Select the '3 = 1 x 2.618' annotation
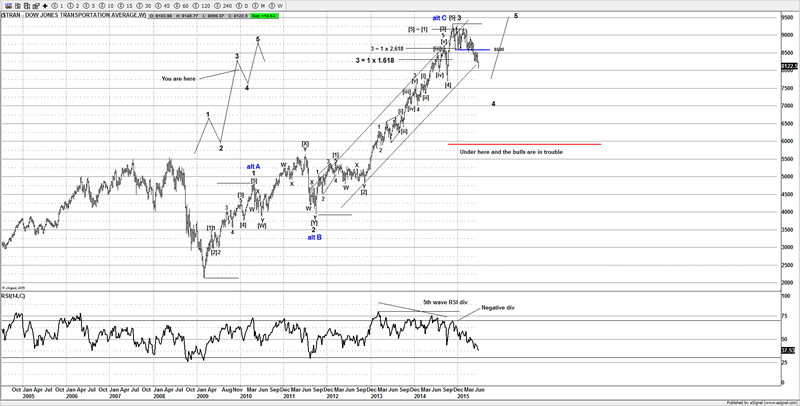 pyautogui.click(x=387, y=49)
